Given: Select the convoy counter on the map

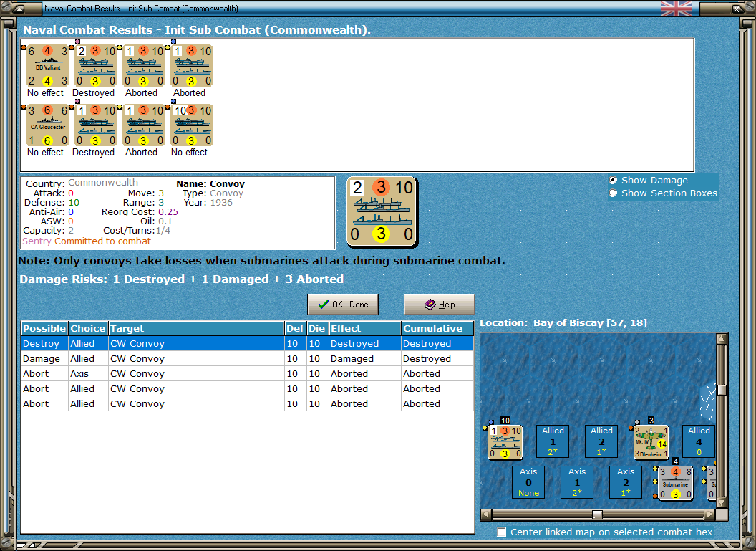Looking at the screenshot, I should pyautogui.click(x=505, y=442).
